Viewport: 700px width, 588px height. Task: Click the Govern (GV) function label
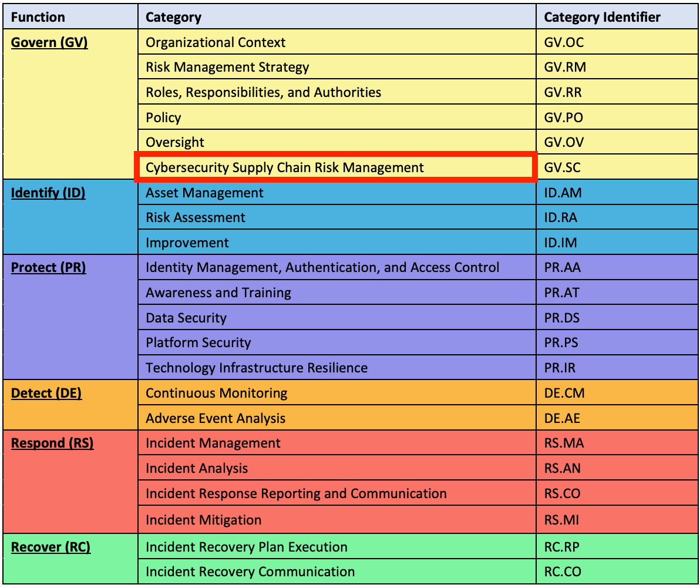tap(49, 42)
